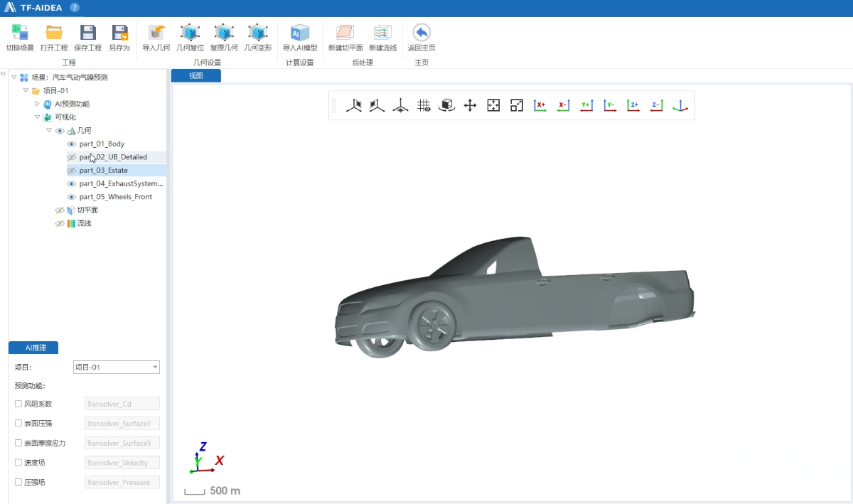Select the 视图 view tab
853x504 pixels.
coord(195,75)
